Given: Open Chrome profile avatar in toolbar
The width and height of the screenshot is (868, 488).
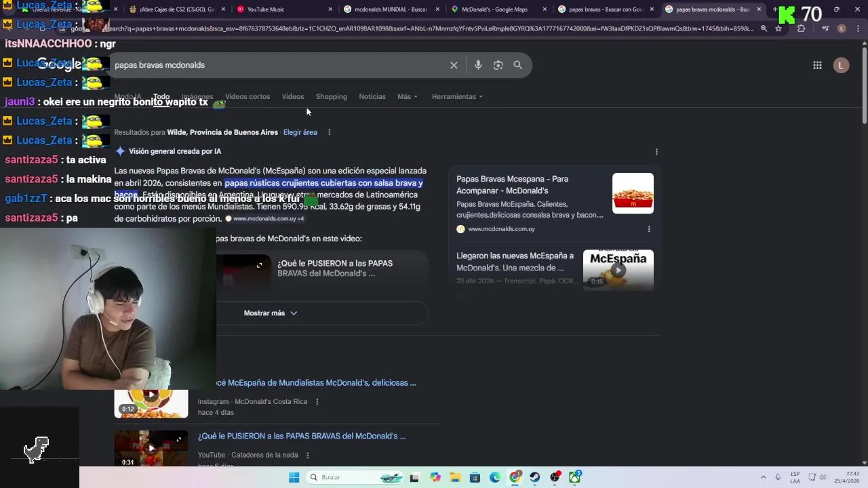Looking at the screenshot, I should click(x=842, y=28).
